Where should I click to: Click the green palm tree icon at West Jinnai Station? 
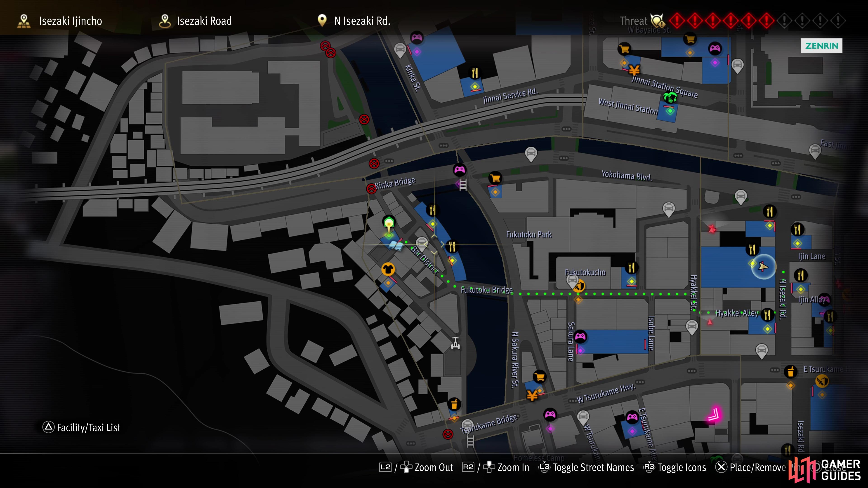670,98
